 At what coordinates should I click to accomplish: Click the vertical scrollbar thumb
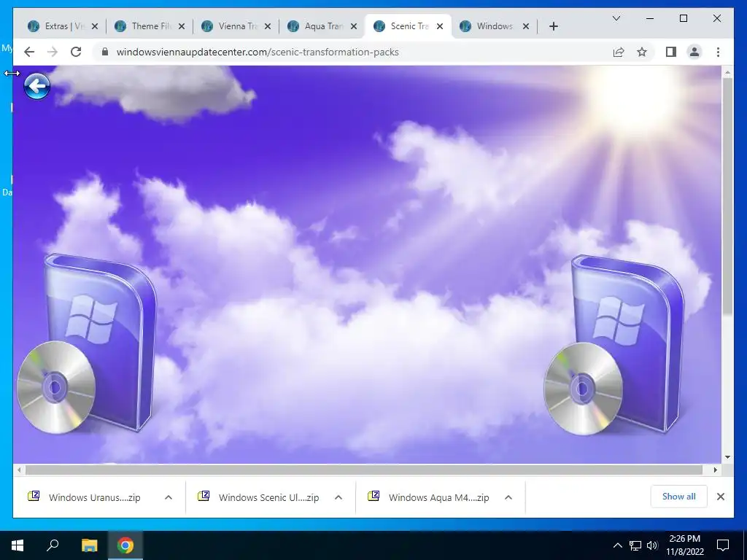tap(727, 196)
